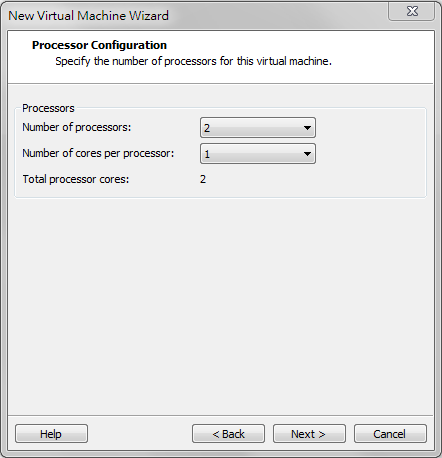Proceed with the Next > button
442x458 pixels.
[309, 434]
